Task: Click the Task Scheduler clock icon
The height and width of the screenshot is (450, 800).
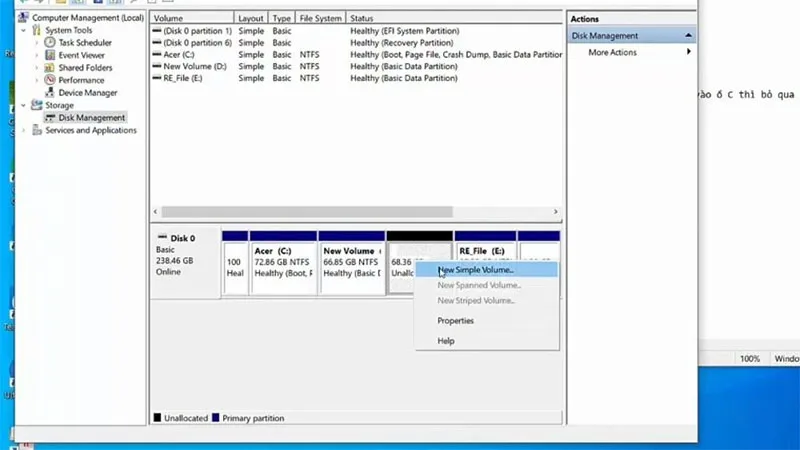Action: pyautogui.click(x=49, y=42)
